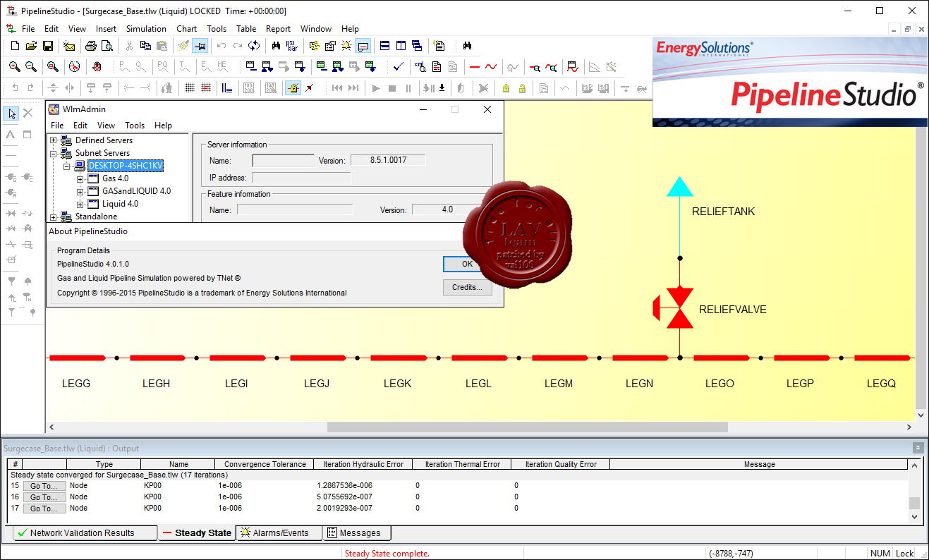Click the psi/bar units icon
Image resolution: width=929 pixels, height=560 pixels.
coord(292,46)
